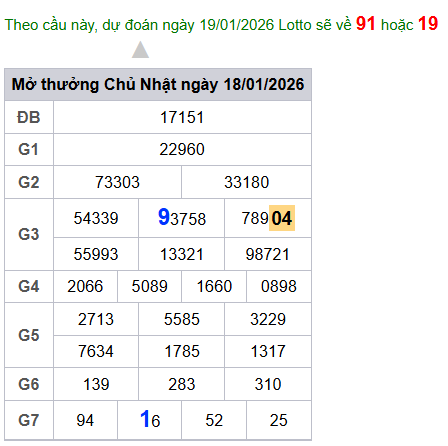Viewport: 448px width, 446px height.
Task: Click G4 value 0898
Action: tap(279, 286)
